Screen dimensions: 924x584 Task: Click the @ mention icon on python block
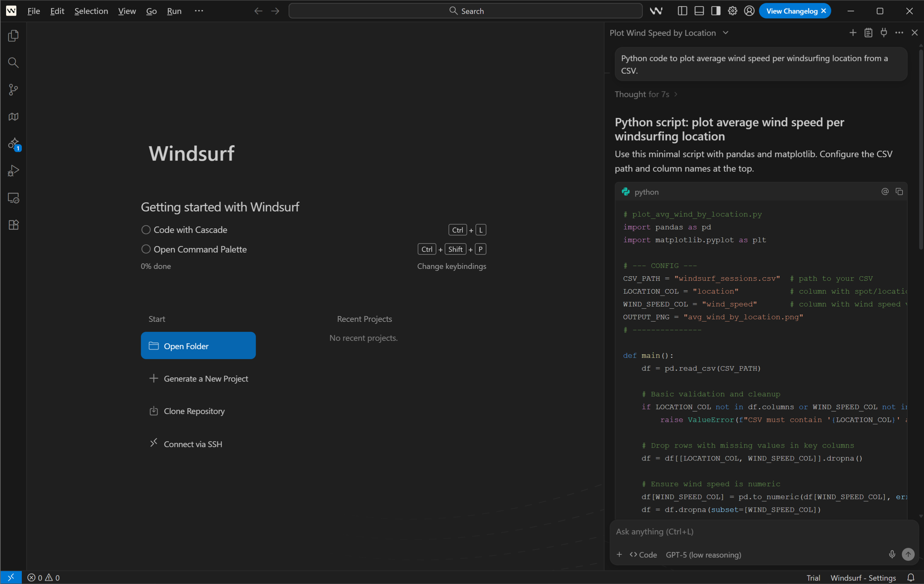(x=885, y=192)
